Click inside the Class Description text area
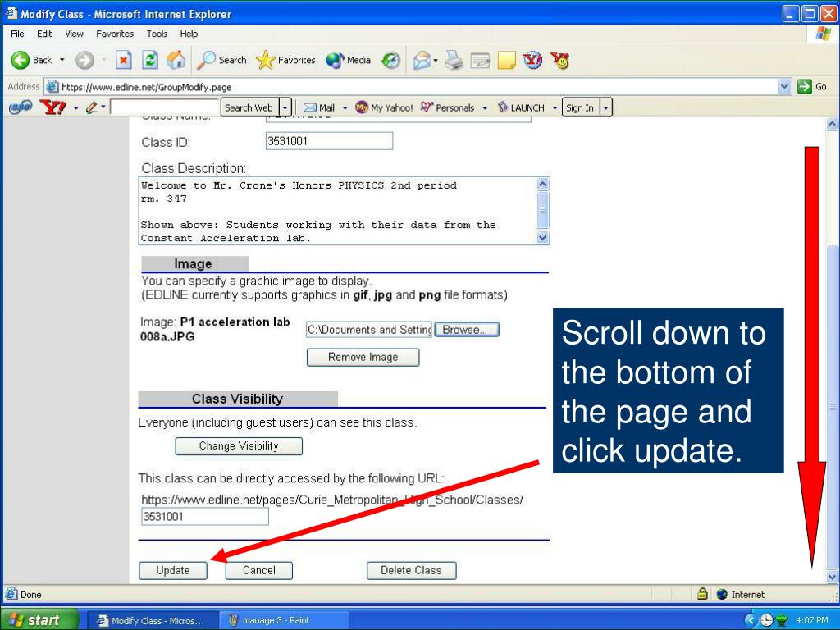 click(337, 211)
